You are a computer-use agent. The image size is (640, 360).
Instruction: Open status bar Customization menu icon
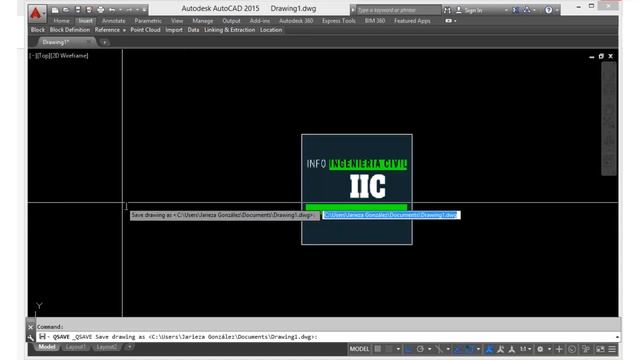click(x=612, y=349)
